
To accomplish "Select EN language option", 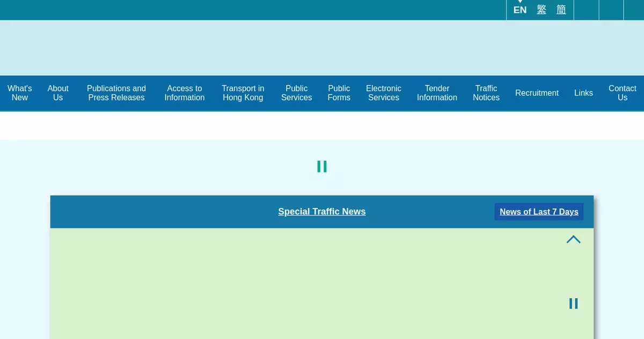I will click(x=519, y=10).
